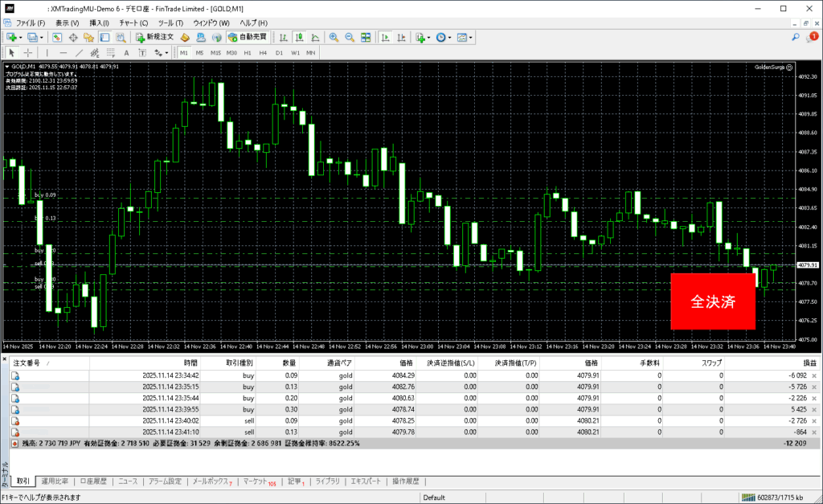Click the 新規注文 new order button
Image resolution: width=823 pixels, height=504 pixels.
[x=154, y=38]
